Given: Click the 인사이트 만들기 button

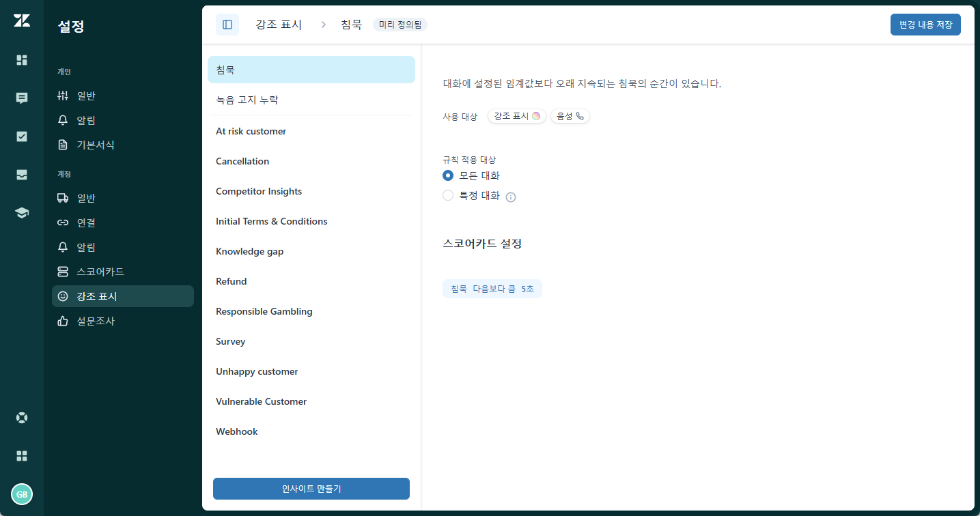Looking at the screenshot, I should pyautogui.click(x=311, y=489).
